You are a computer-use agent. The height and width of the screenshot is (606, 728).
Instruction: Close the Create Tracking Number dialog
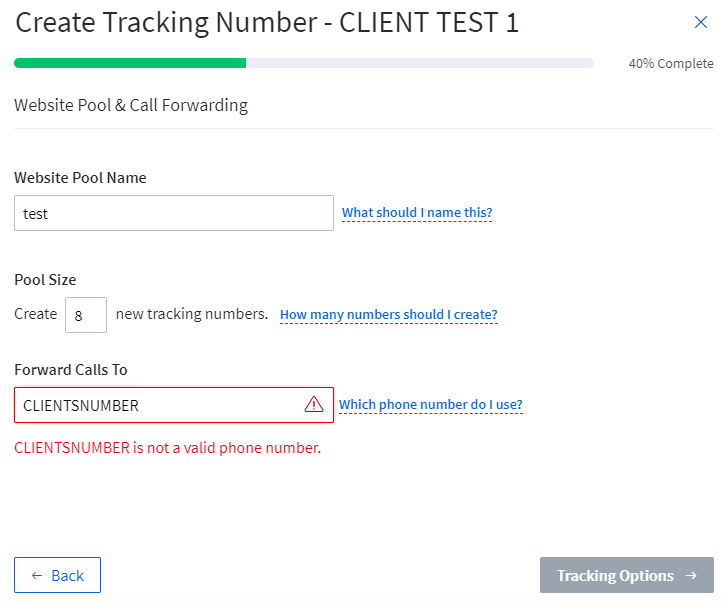[x=701, y=22]
